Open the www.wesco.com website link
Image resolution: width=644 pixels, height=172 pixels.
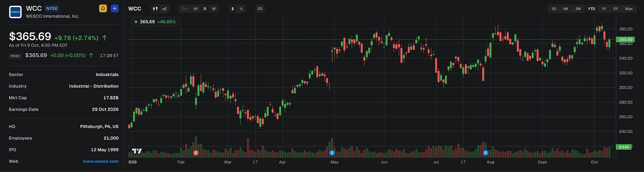coord(101,161)
